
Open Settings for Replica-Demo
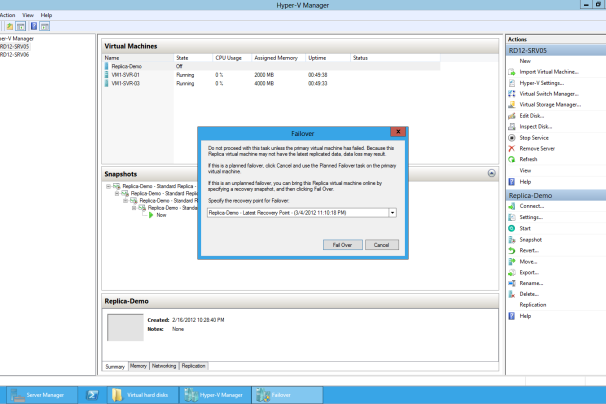(x=531, y=217)
